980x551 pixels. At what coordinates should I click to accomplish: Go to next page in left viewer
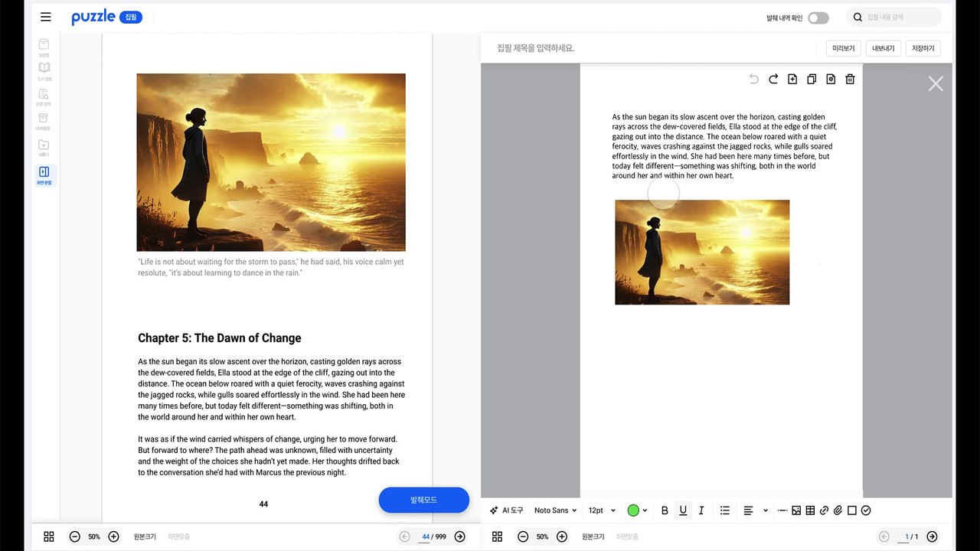point(460,536)
